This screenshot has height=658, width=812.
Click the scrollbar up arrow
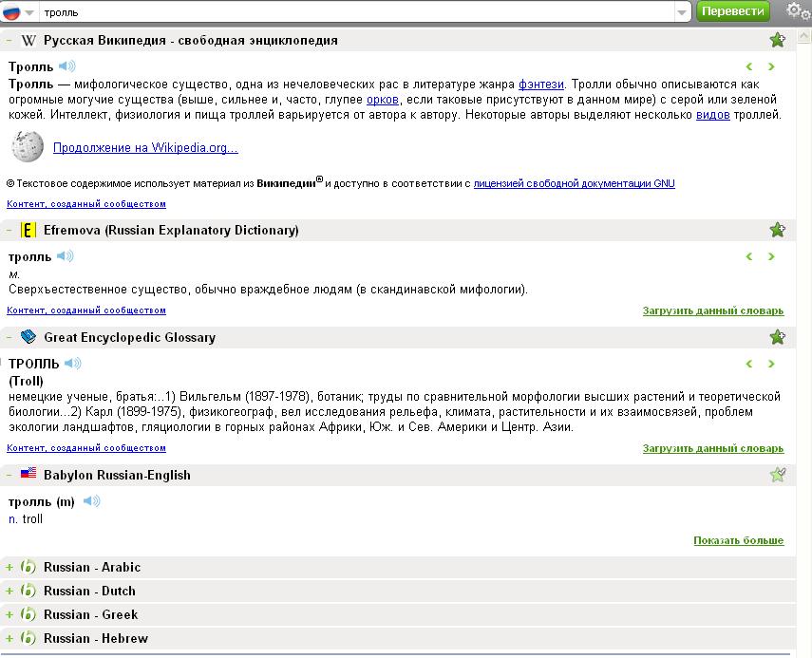(x=804, y=36)
